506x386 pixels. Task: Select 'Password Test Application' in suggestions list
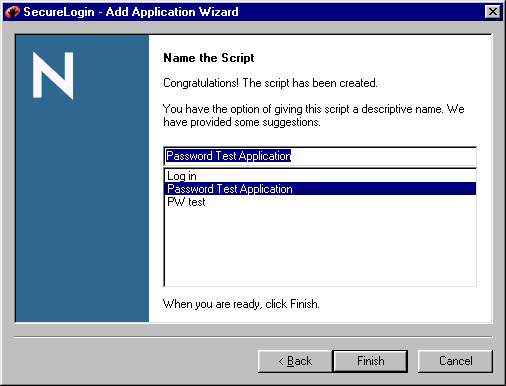(x=320, y=189)
